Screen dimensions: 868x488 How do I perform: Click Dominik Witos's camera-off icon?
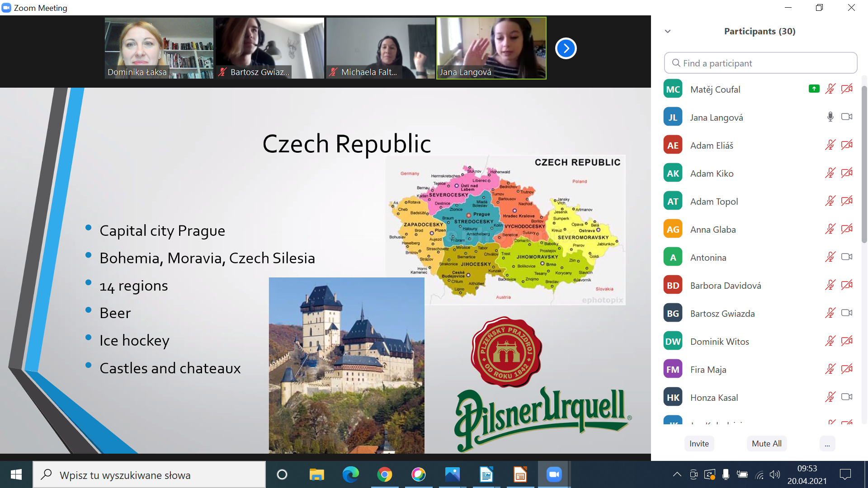[847, 341]
